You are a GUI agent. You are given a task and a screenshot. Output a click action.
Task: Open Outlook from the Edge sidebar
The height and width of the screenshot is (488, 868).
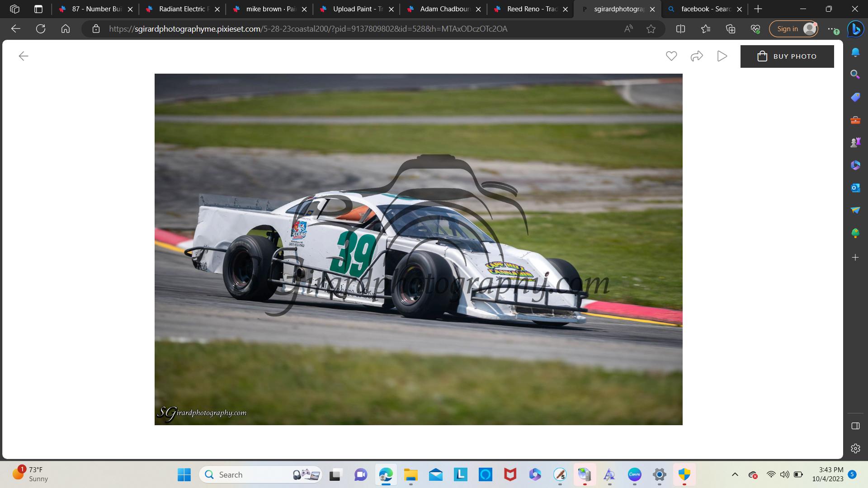pos(855,188)
